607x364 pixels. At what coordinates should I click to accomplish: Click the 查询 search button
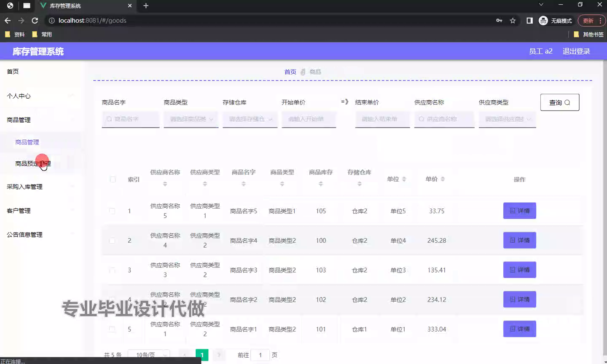[560, 102]
